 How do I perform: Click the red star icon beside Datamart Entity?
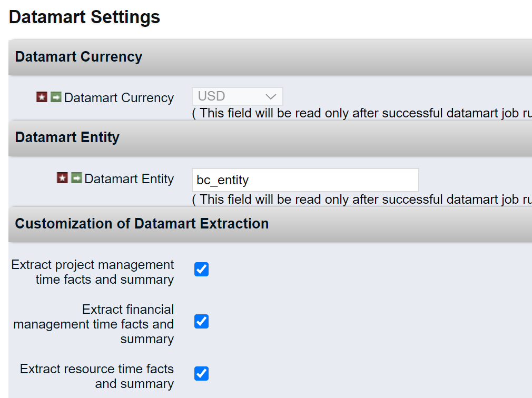[62, 178]
